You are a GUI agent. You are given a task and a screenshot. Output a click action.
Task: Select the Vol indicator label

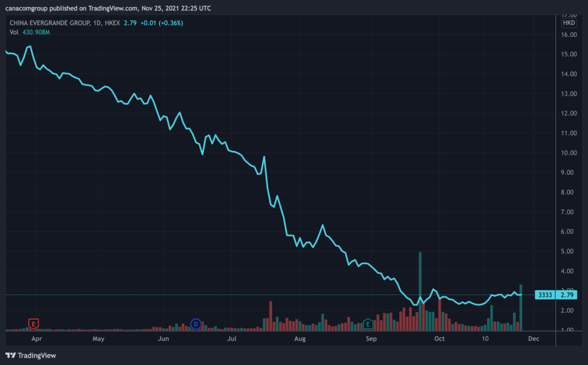(14, 32)
